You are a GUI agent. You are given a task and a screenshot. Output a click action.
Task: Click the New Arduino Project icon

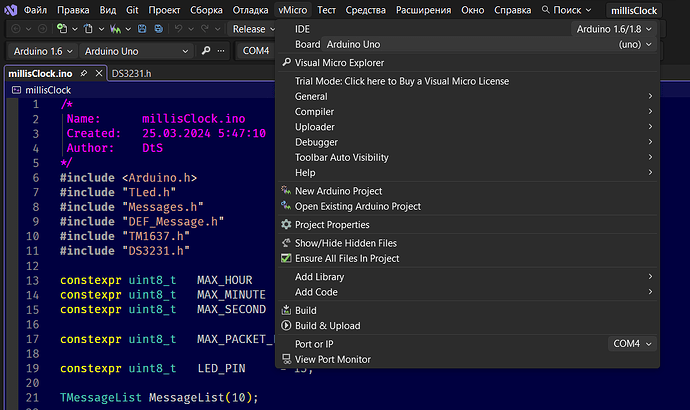(287, 191)
